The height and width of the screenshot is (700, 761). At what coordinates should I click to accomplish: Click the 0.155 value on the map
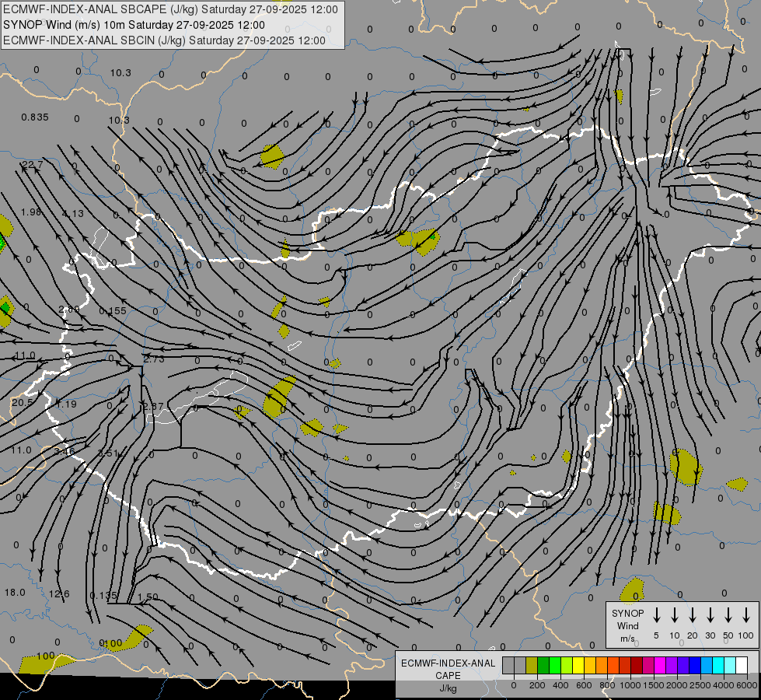(x=113, y=310)
